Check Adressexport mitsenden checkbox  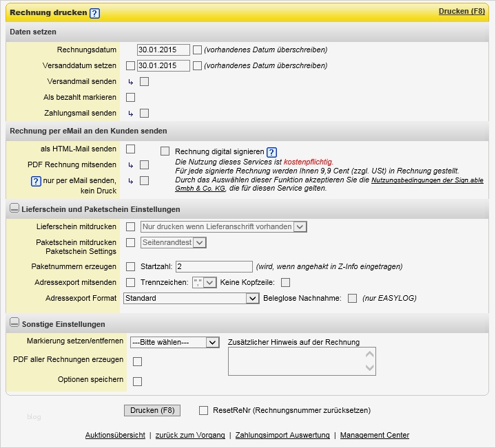(x=130, y=282)
